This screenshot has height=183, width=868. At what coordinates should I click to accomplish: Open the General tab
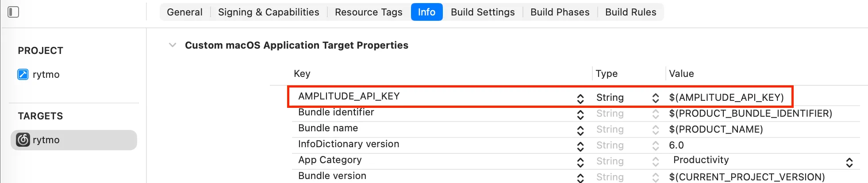click(x=184, y=12)
